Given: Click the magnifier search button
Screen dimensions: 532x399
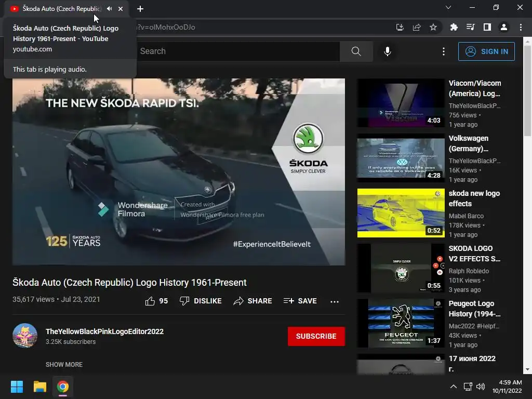Looking at the screenshot, I should pos(356,51).
